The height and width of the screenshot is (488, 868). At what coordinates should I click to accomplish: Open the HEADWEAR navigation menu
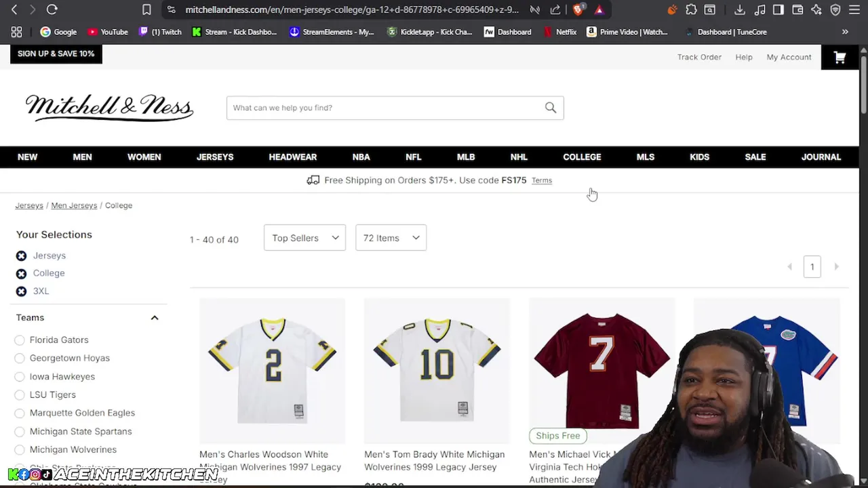[x=293, y=157]
